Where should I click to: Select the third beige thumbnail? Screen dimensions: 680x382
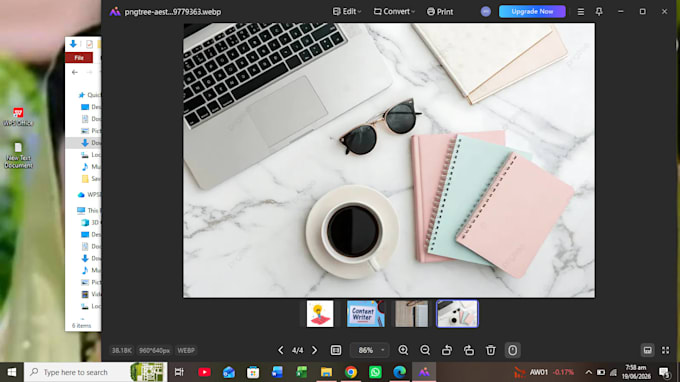pos(412,313)
